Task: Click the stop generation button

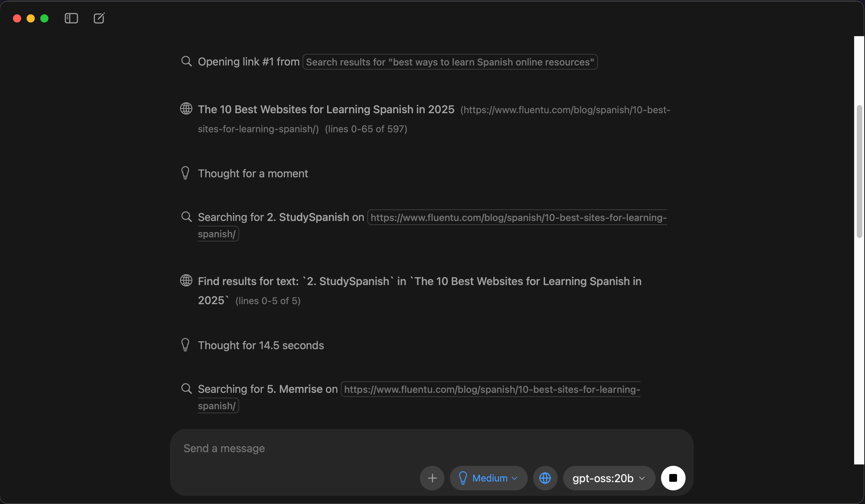Action: coord(673,478)
